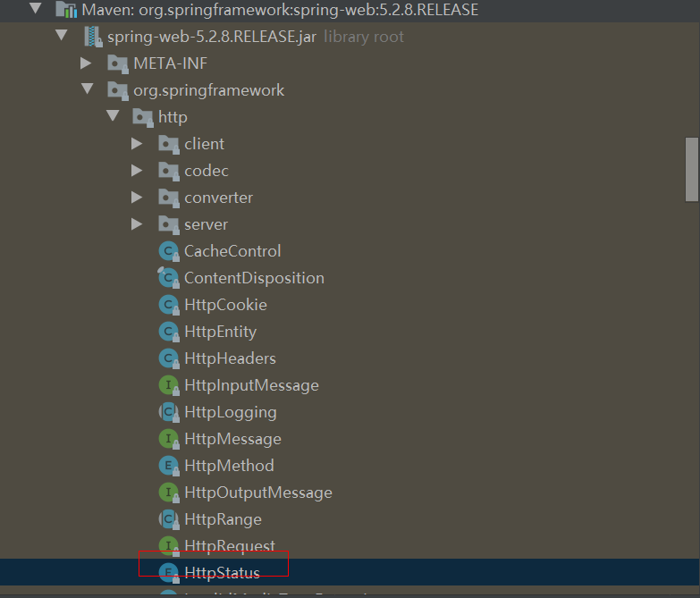
Task: Click the jar archive icon
Action: click(92, 37)
